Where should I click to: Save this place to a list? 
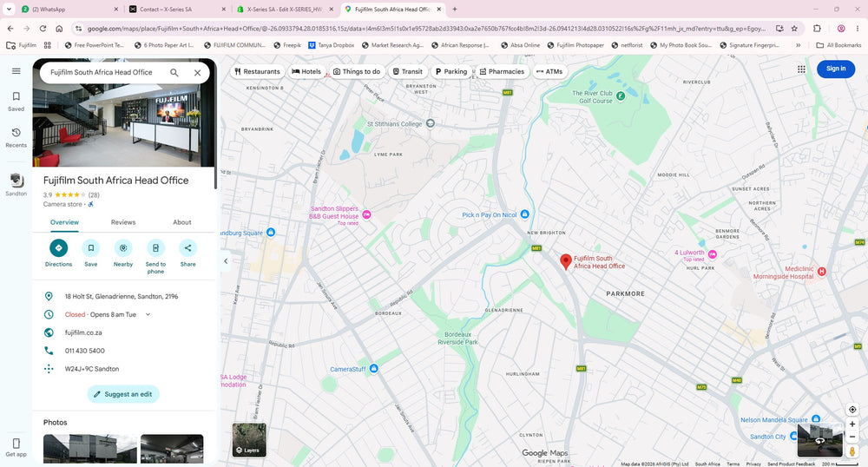coord(91,253)
